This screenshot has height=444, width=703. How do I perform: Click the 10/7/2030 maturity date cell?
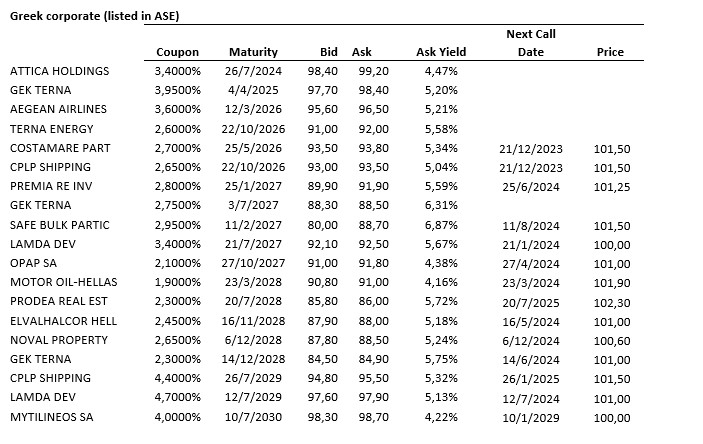tap(253, 417)
